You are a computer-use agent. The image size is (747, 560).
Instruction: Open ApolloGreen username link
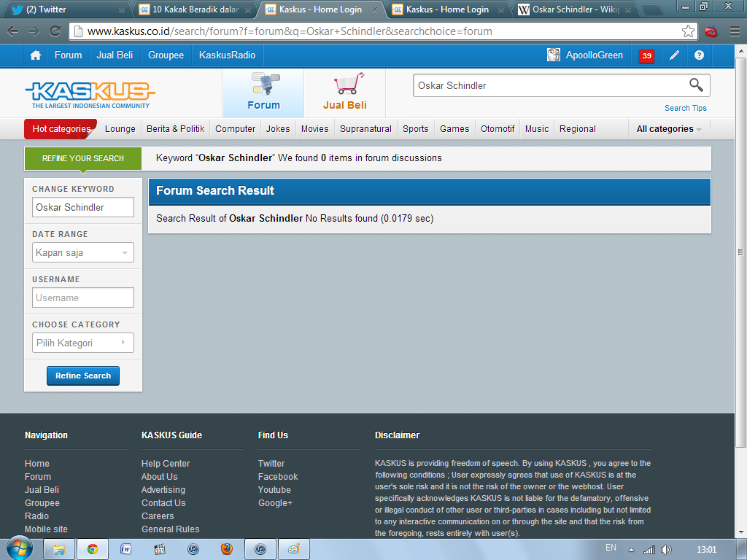click(x=594, y=55)
